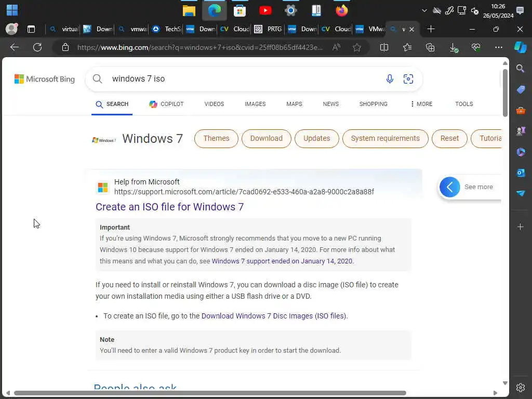Open sidebar settings gear
Viewport: 532px width, 399px height.
(x=521, y=388)
